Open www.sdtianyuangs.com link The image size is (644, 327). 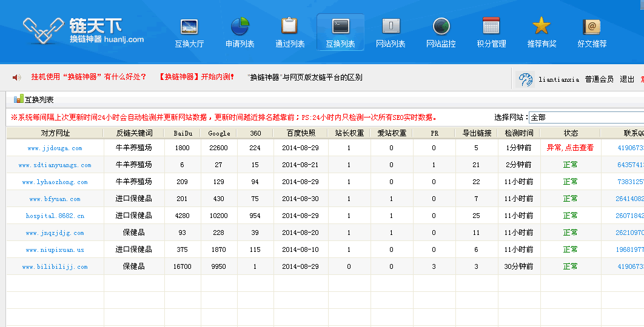pyautogui.click(x=55, y=165)
